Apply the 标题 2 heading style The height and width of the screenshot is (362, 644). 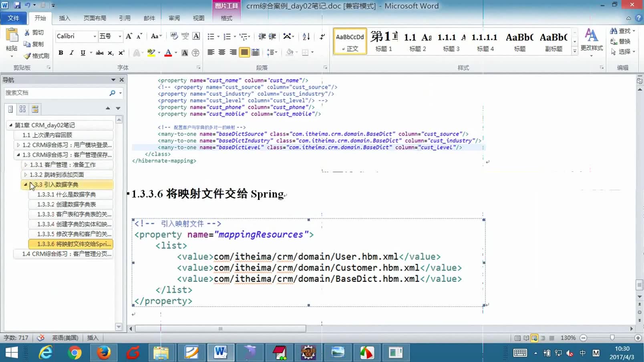point(417,41)
